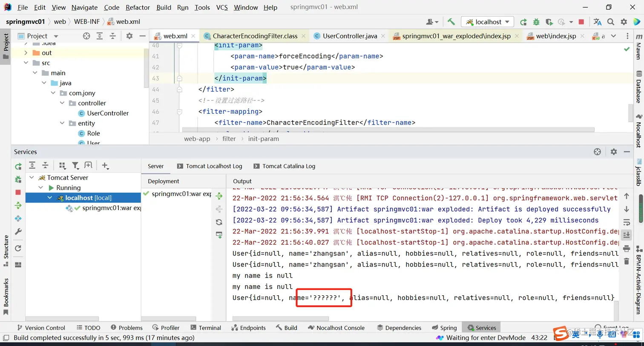Toggle scroll to end in the Output
The image size is (644, 346).
626,235
